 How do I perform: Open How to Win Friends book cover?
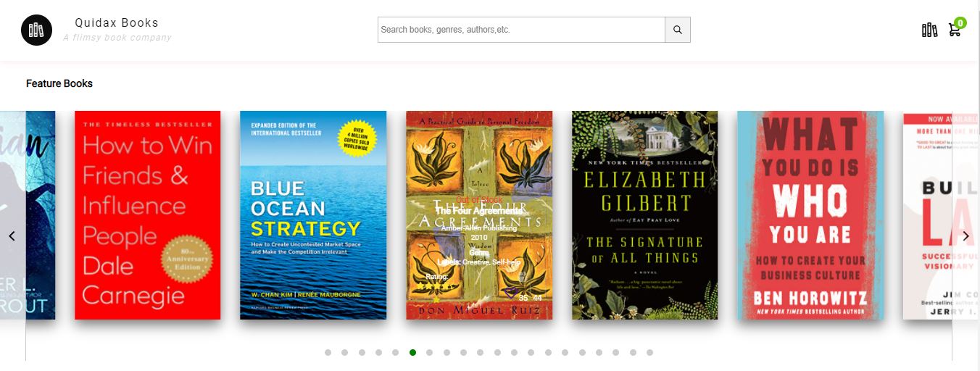point(148,215)
